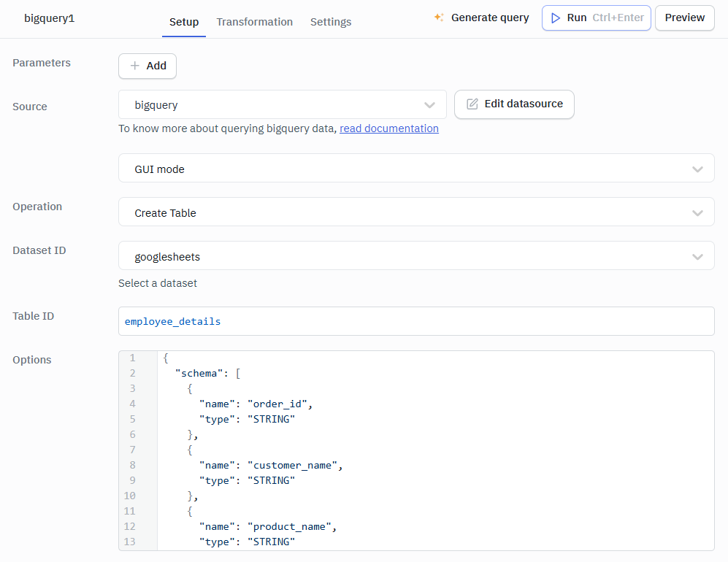
Task: Click the Generate query button
Action: (x=481, y=18)
